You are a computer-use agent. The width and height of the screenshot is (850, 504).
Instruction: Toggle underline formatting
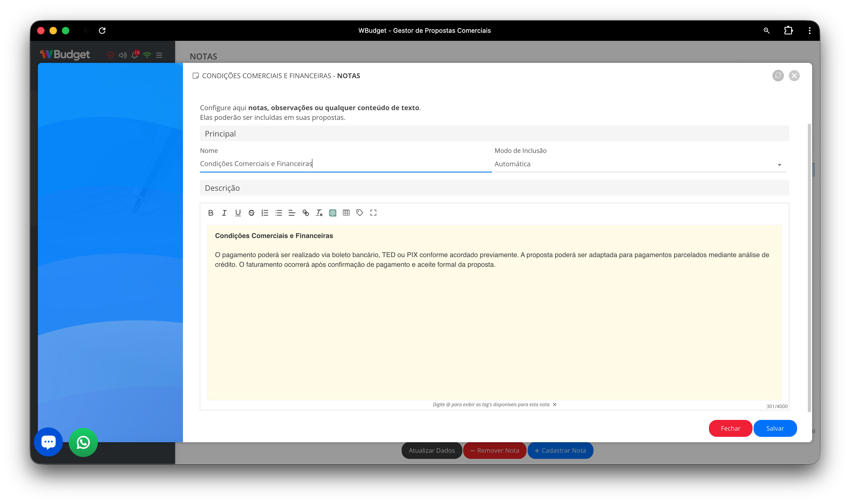(x=238, y=213)
